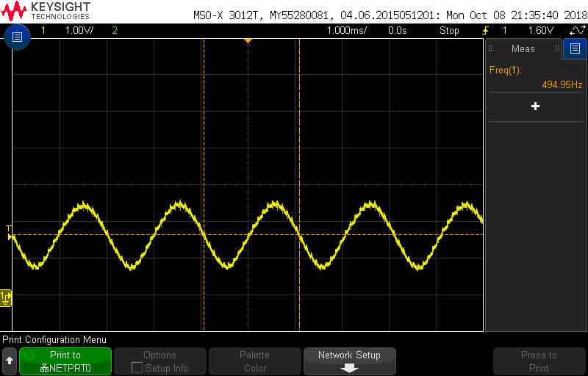Click the NETPRT0 network printer icon
This screenshot has height=376, width=588.
(x=44, y=368)
